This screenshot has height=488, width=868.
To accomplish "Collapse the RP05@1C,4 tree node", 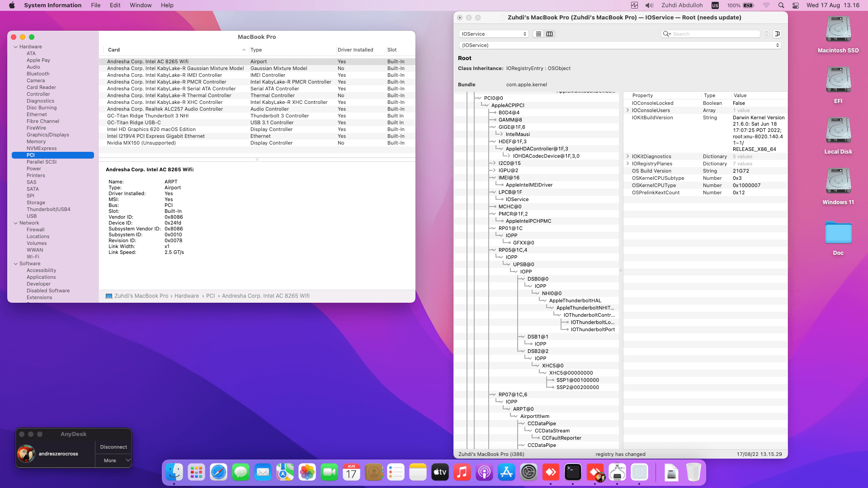I will point(494,250).
